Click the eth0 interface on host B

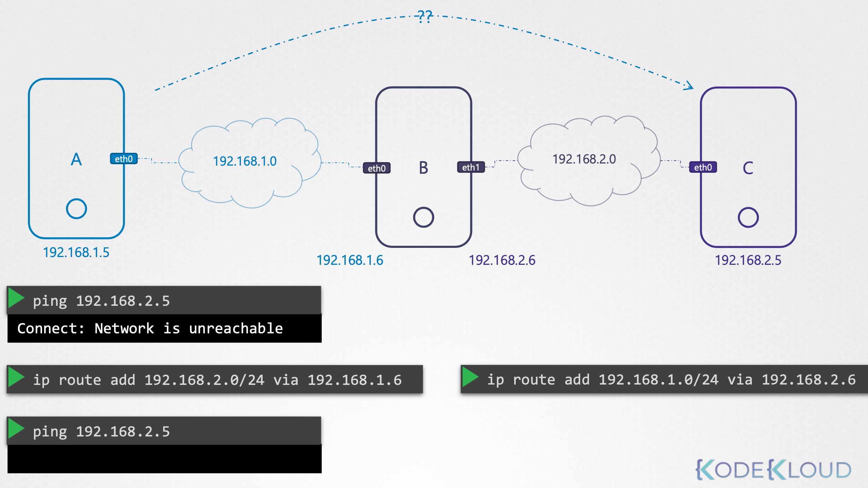click(377, 168)
